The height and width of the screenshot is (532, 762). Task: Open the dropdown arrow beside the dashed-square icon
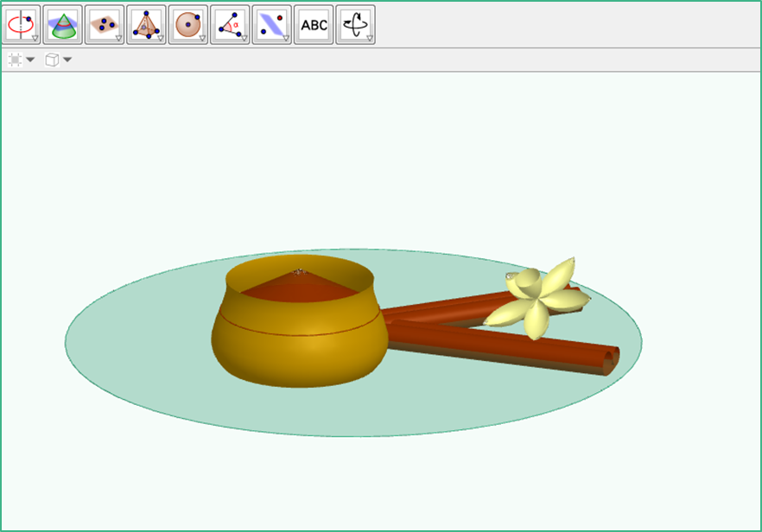(30, 60)
